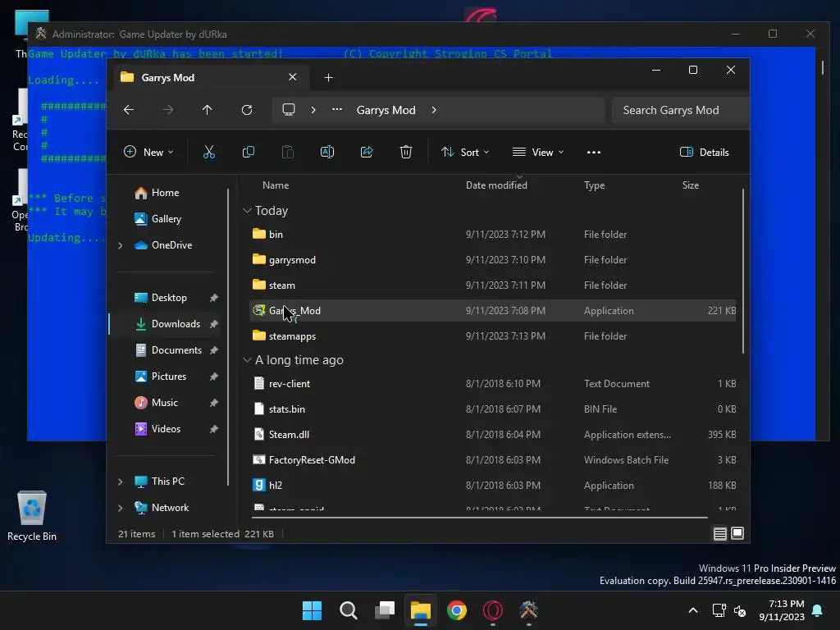Image resolution: width=840 pixels, height=630 pixels.
Task: Select the garrysmod folder
Action: coord(493,260)
